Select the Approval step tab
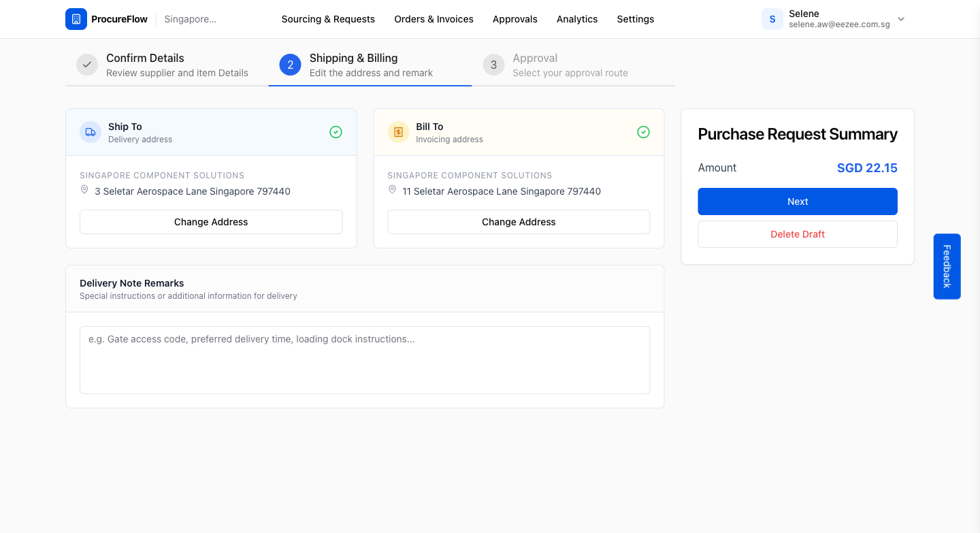Viewport: 980px width, 533px height. click(x=573, y=65)
